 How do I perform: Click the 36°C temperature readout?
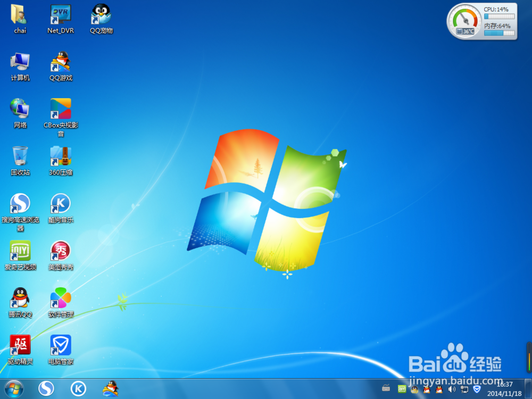tap(465, 31)
